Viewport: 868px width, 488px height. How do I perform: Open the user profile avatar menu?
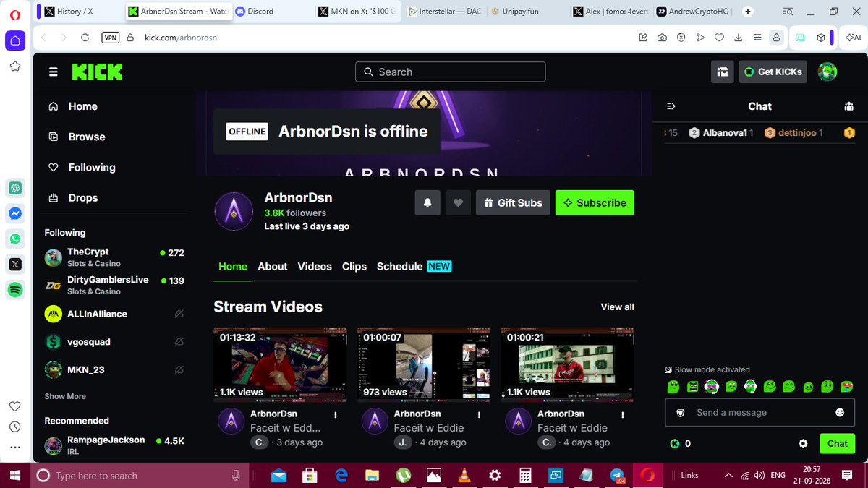click(x=827, y=72)
